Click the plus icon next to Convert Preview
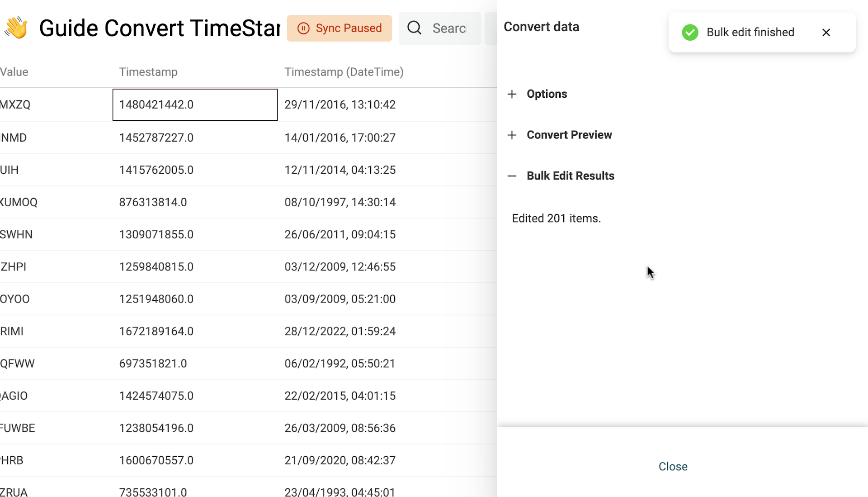This screenshot has height=497, width=868. point(512,135)
